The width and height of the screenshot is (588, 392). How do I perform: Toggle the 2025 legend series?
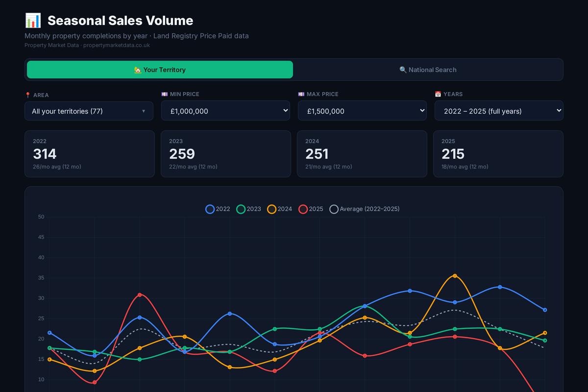[x=311, y=209]
